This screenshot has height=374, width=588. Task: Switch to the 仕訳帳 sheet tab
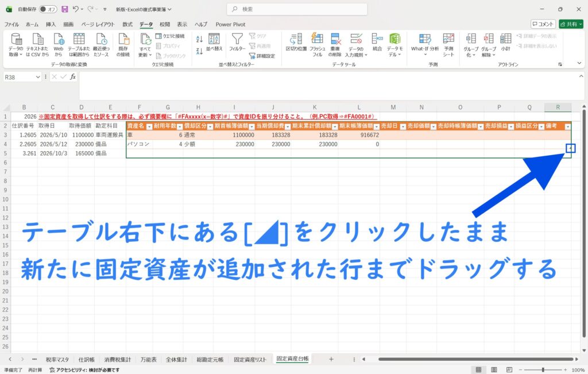coord(86,359)
